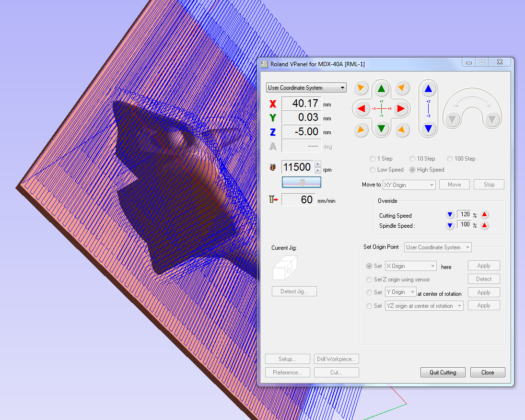The image size is (525, 420).
Task: Click the gray A axis label
Action: click(273, 146)
